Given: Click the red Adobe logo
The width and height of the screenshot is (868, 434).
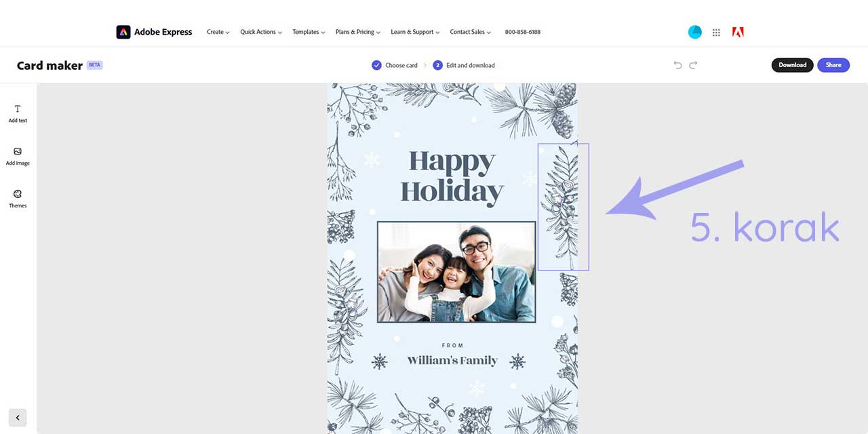Looking at the screenshot, I should tap(736, 31).
